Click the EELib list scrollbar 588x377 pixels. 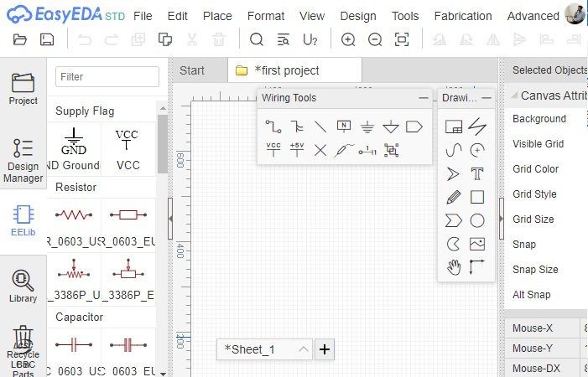tap(163, 144)
